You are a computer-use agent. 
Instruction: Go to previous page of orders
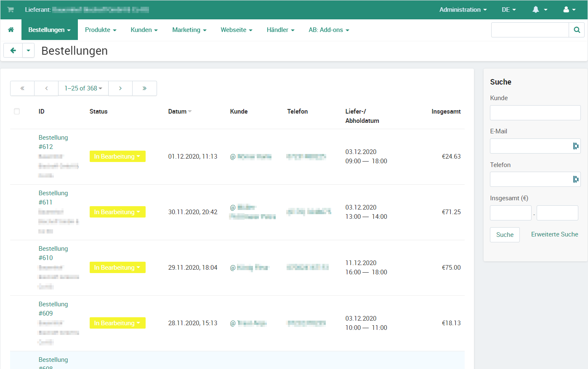tap(46, 88)
